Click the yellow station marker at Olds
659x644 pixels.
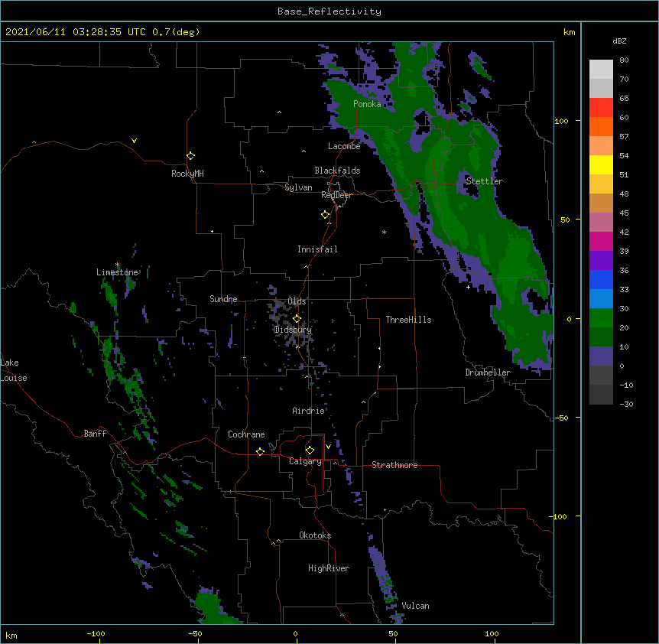tap(297, 319)
